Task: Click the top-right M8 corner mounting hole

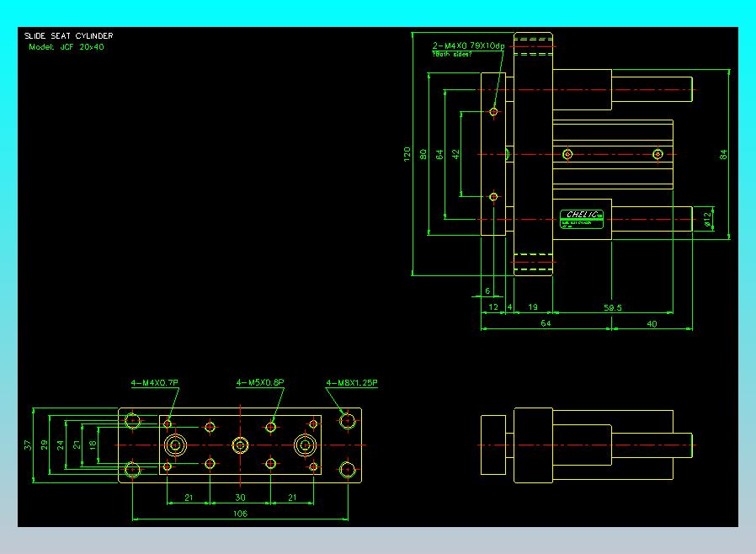Action: tap(347, 420)
